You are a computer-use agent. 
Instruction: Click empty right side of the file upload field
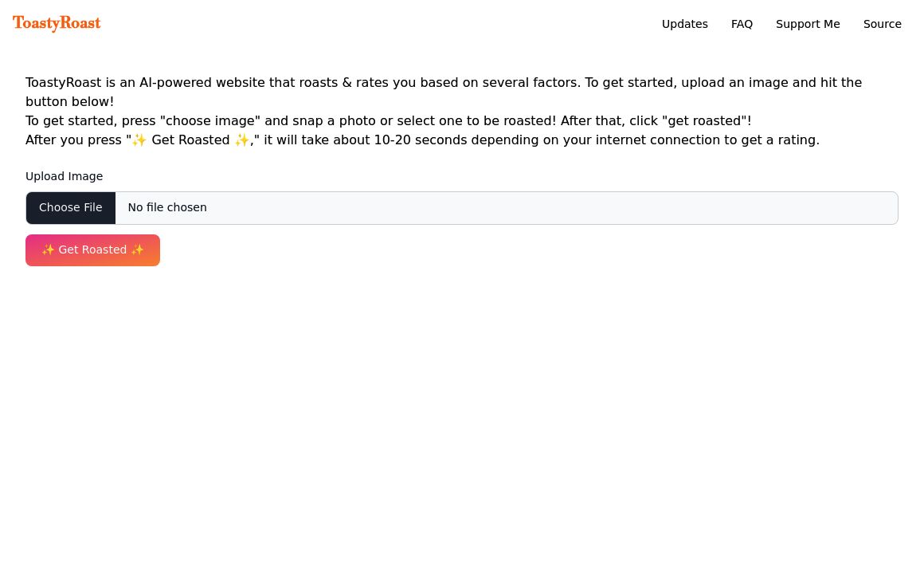(637, 208)
